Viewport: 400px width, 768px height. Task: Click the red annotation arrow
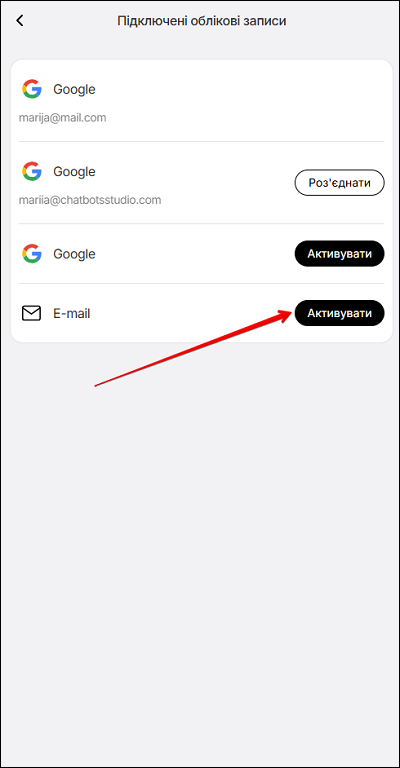pyautogui.click(x=191, y=349)
